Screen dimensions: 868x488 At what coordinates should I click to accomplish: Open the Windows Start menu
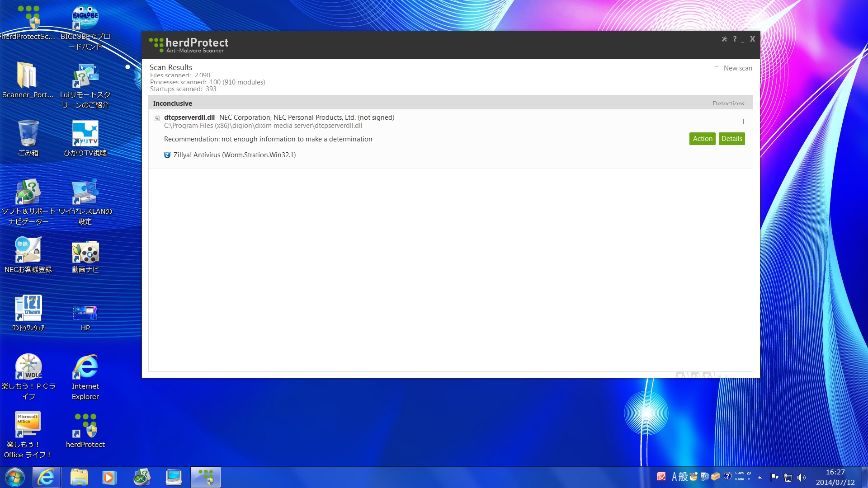[15, 478]
